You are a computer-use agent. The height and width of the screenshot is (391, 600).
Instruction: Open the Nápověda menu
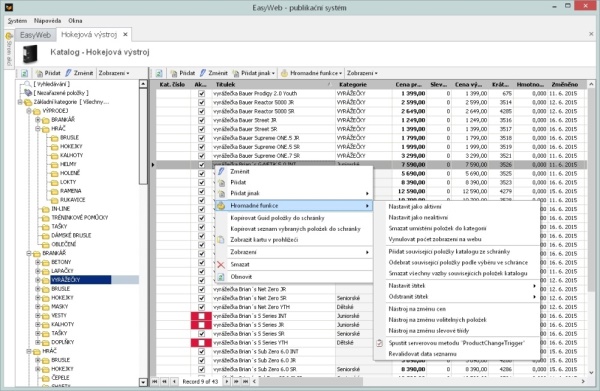47,21
